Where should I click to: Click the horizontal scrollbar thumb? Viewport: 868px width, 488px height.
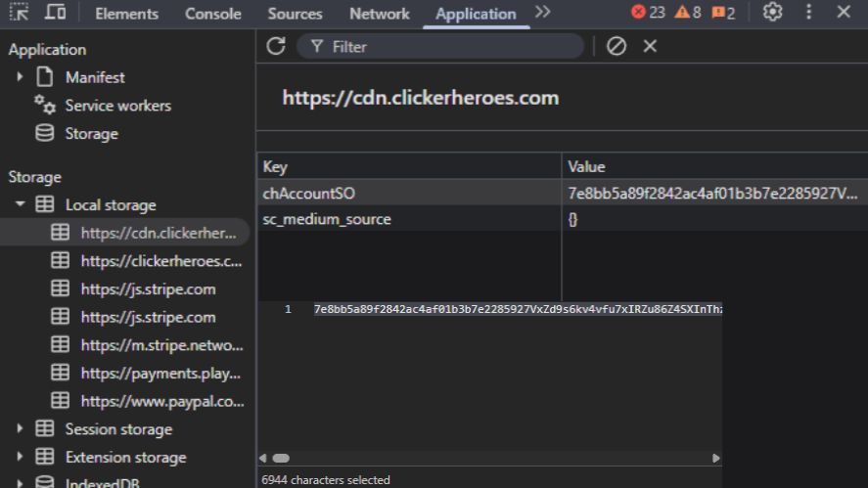coord(281,458)
